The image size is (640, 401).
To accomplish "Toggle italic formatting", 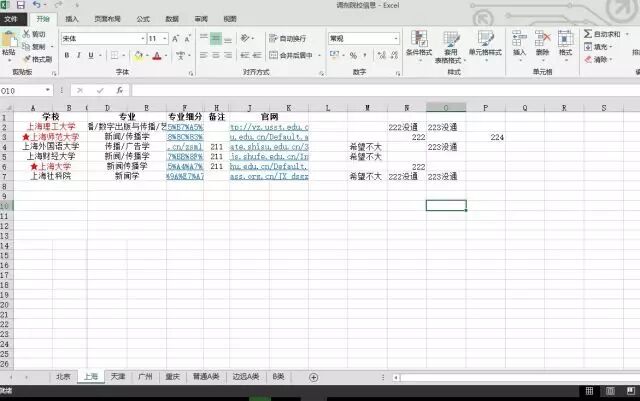I will coord(78,55).
